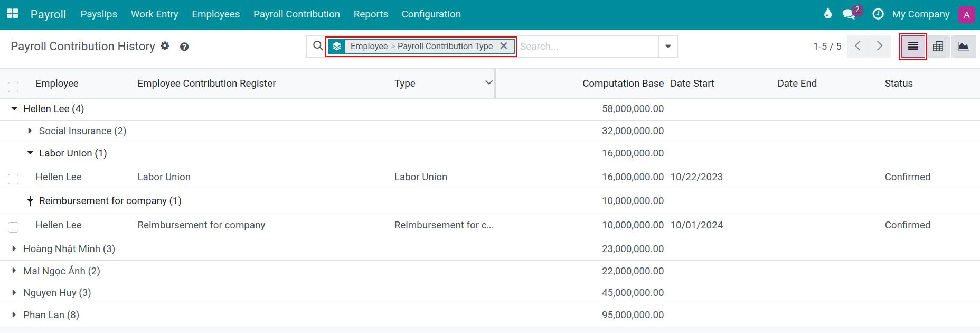980x333 pixels.
Task: Expand the Hoàng Nhật Minh group
Action: pyautogui.click(x=14, y=248)
